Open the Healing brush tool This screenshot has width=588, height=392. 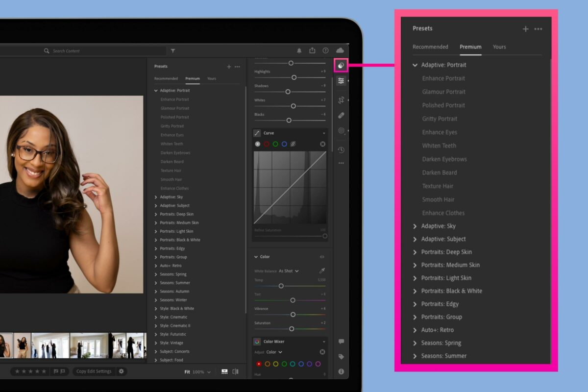(x=341, y=115)
